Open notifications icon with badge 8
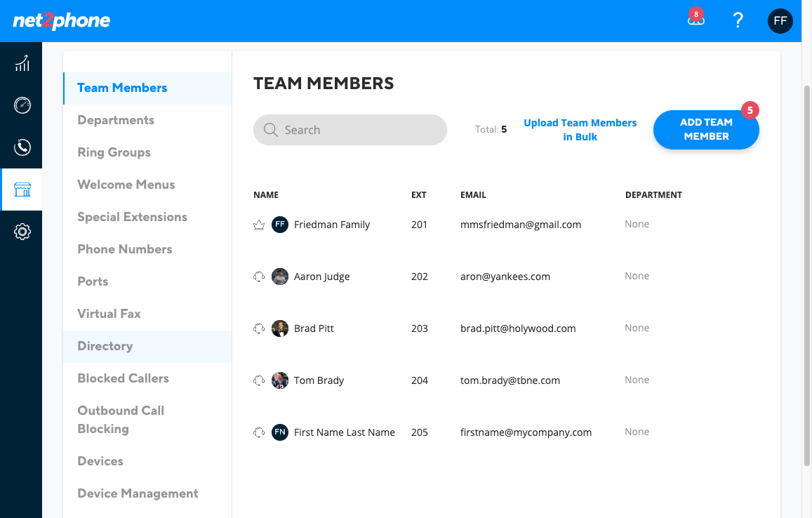Screen dimensions: 812x518 tap(696, 18)
